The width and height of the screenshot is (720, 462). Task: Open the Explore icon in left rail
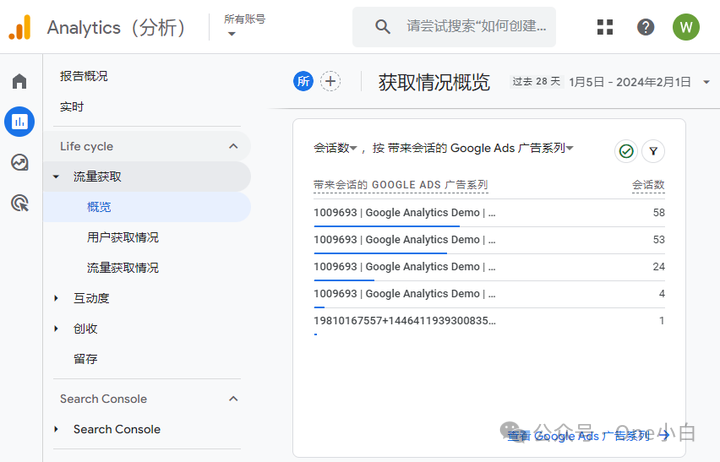pos(19,163)
